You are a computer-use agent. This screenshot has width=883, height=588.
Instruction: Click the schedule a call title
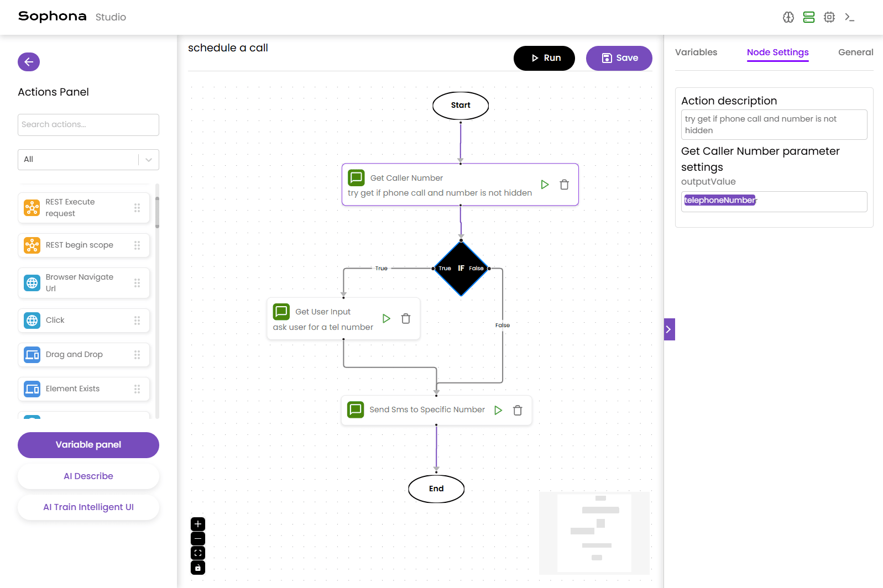228,48
